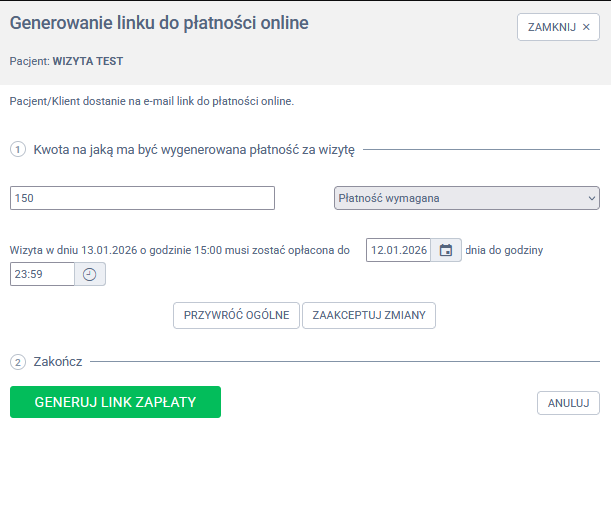Expand the Płatność wymagana dropdown
Image resolution: width=611 pixels, height=511 pixels.
tap(466, 198)
